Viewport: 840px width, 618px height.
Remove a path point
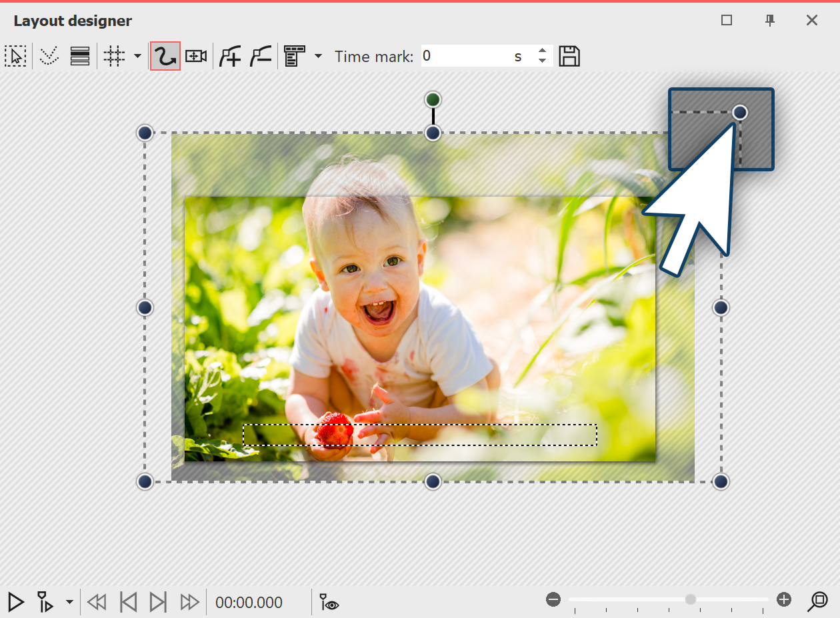tap(260, 56)
